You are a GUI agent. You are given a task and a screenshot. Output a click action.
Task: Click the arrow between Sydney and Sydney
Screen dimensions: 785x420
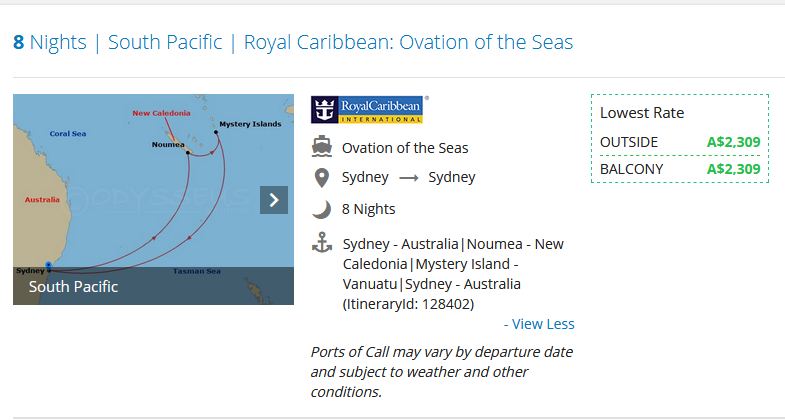(409, 178)
